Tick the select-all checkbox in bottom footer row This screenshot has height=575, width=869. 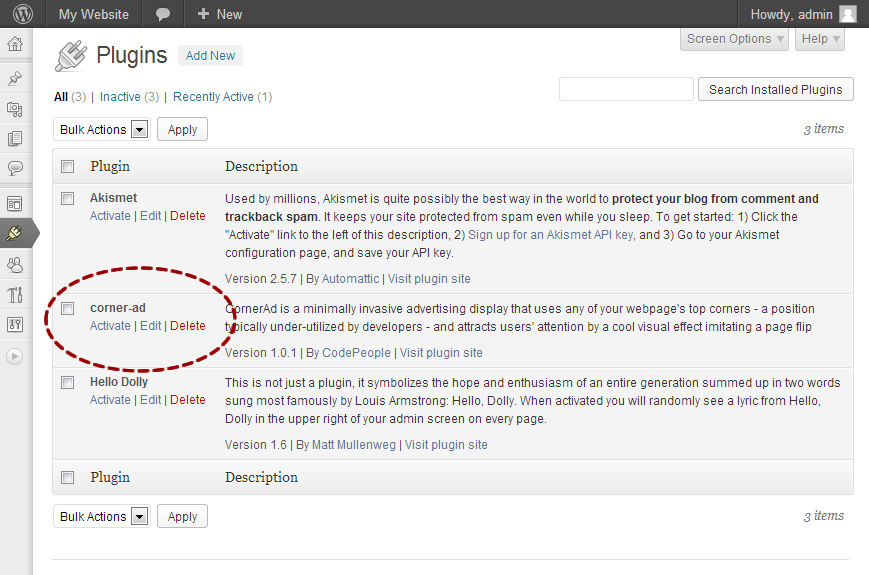pyautogui.click(x=68, y=477)
